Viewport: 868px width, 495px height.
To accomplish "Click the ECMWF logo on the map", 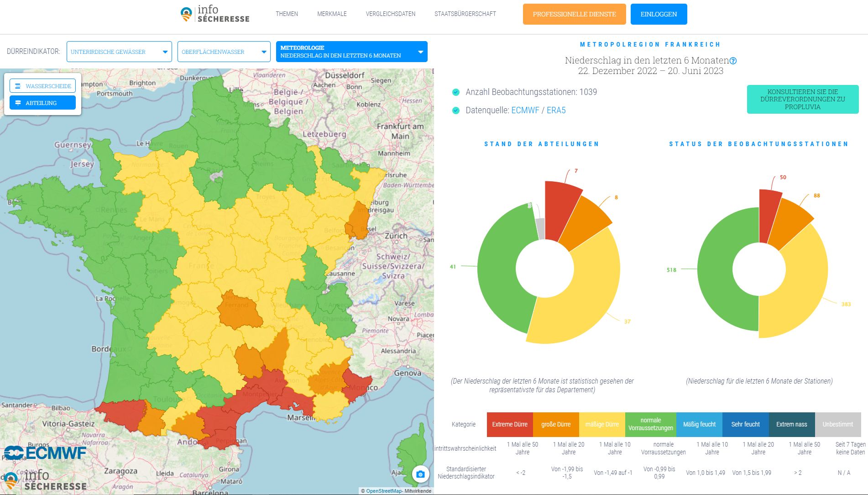I will pyautogui.click(x=45, y=453).
